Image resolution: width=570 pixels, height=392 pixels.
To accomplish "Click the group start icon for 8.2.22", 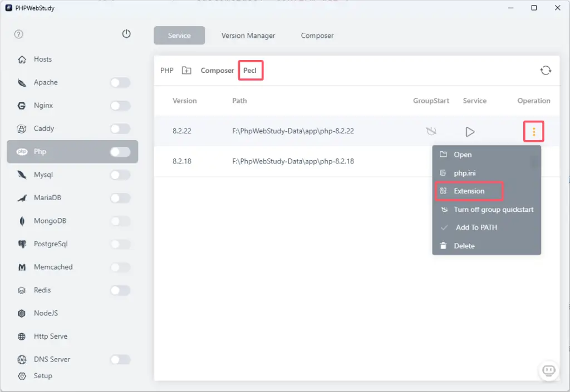I will (x=431, y=132).
